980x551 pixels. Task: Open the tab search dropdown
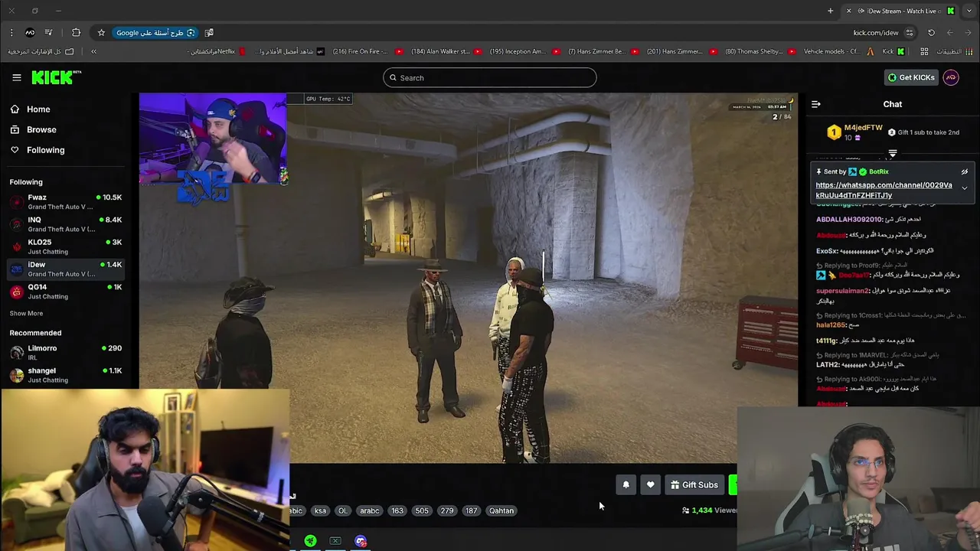[x=969, y=11]
